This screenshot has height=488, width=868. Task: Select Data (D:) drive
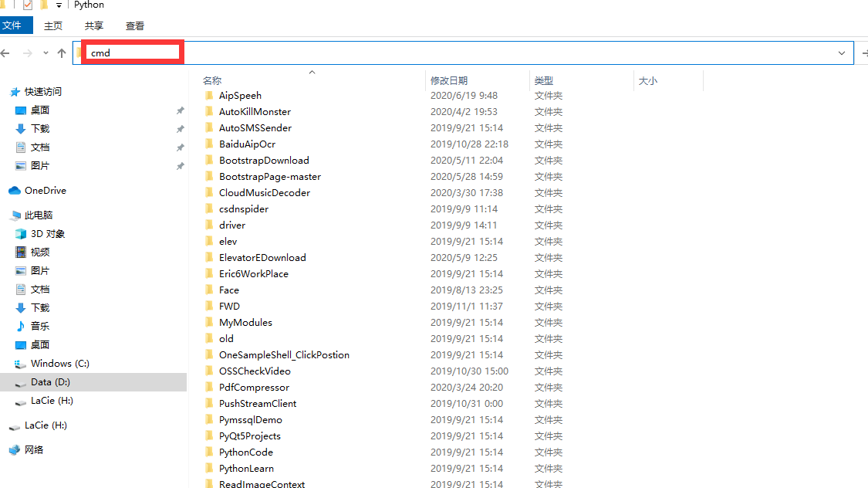click(x=93, y=382)
